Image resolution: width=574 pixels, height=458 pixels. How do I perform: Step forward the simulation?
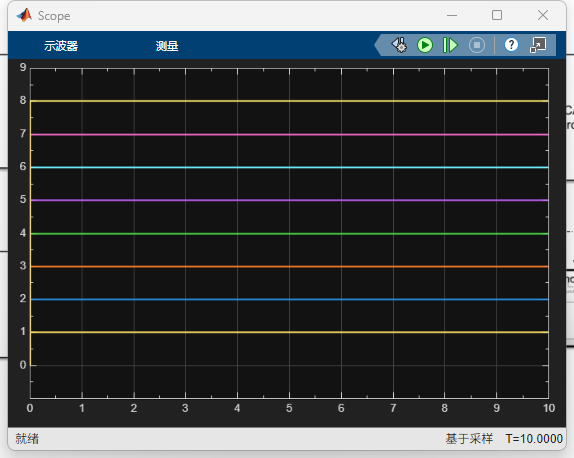[450, 45]
